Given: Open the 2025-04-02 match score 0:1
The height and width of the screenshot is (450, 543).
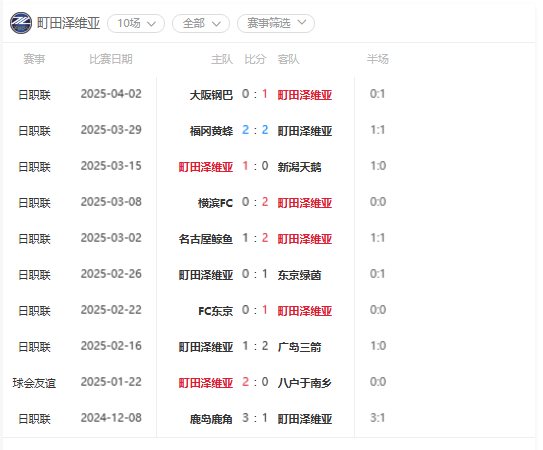Looking at the screenshot, I should click(x=255, y=94).
